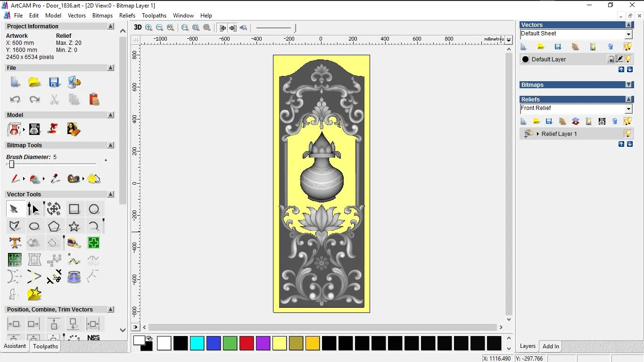This screenshot has width=644, height=362.
Task: Select the Create Polyline tool
Action: pos(15,226)
